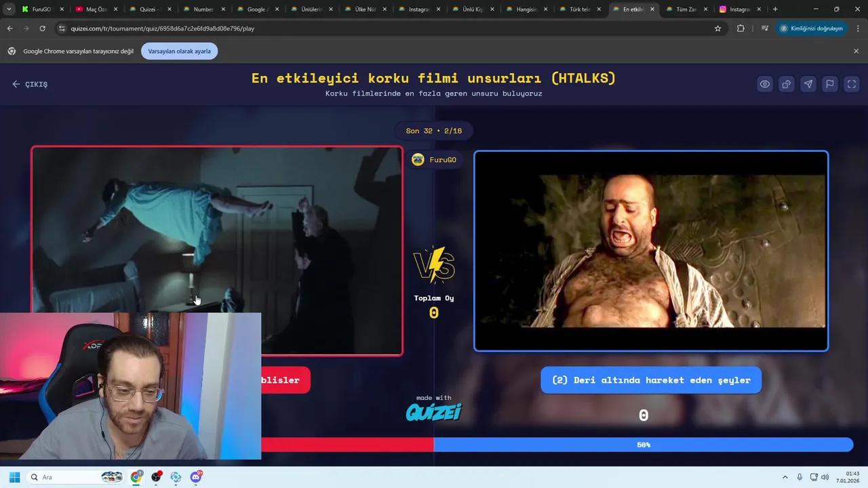Click 'Varsayılan olarak ayarla' button

point(179,51)
